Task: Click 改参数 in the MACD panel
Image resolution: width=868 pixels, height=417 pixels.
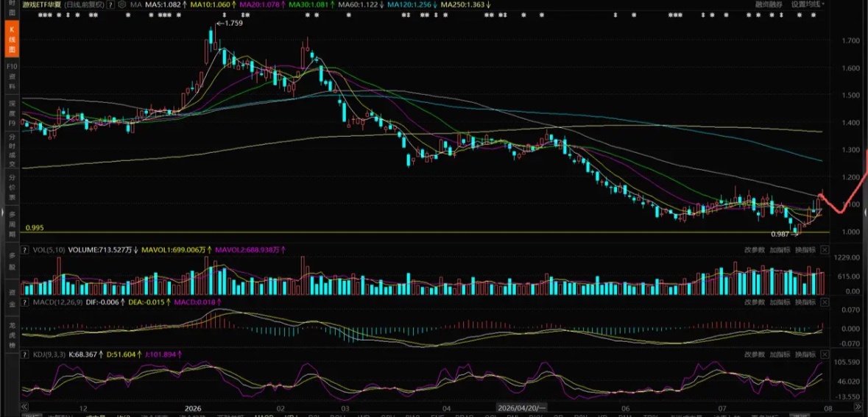Action: (755, 302)
